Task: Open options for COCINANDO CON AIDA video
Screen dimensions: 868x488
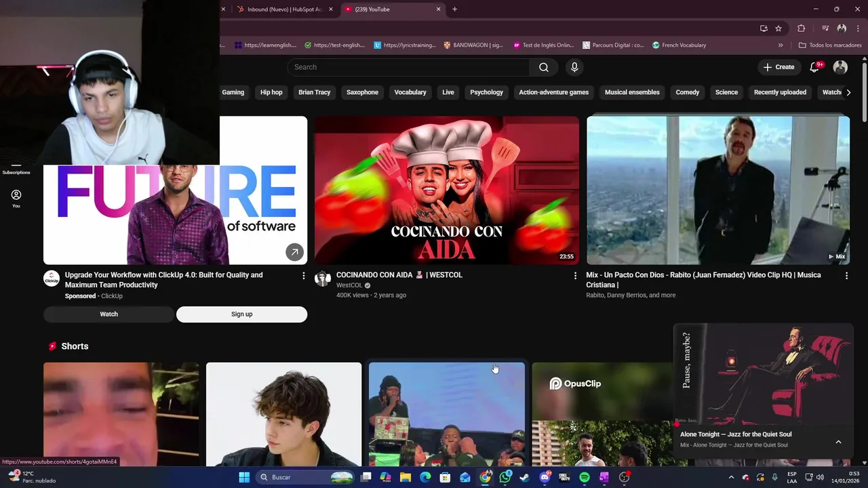Action: (x=575, y=276)
